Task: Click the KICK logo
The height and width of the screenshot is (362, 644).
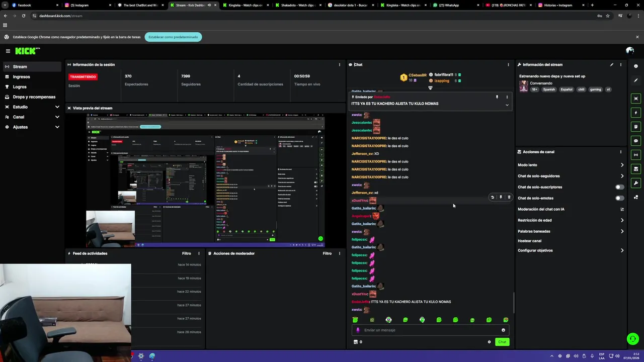Action: tap(27, 51)
